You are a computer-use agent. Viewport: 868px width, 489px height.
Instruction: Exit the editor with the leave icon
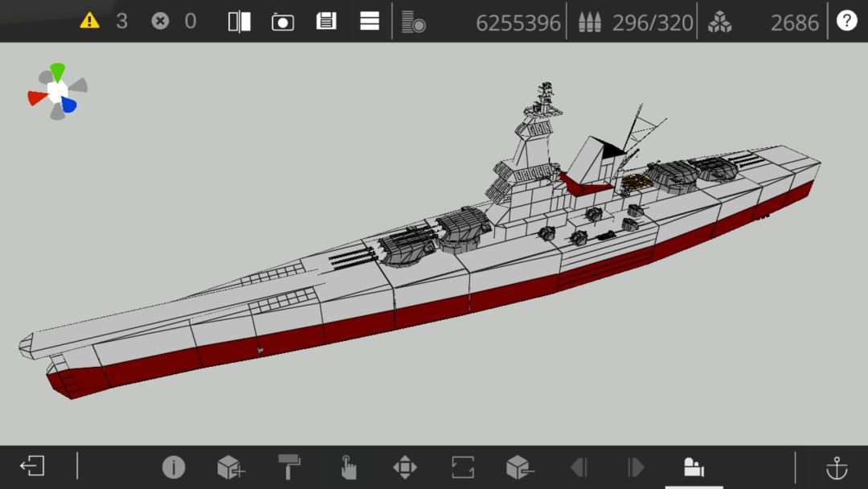33,466
